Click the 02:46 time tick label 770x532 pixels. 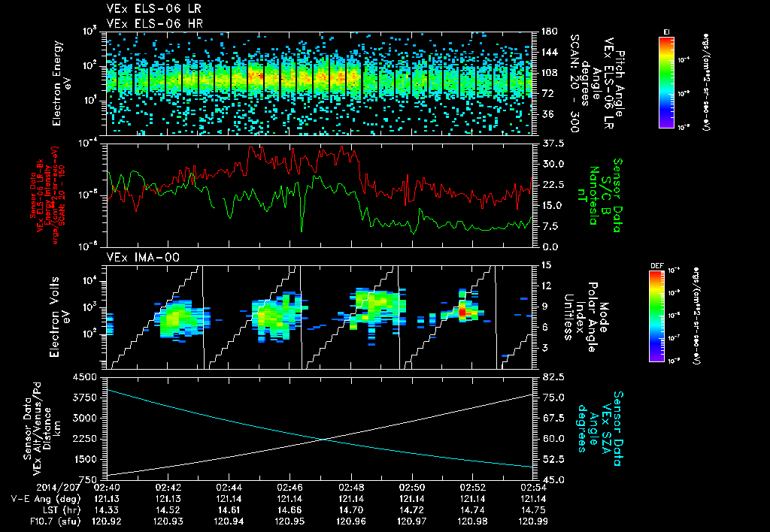tap(290, 488)
